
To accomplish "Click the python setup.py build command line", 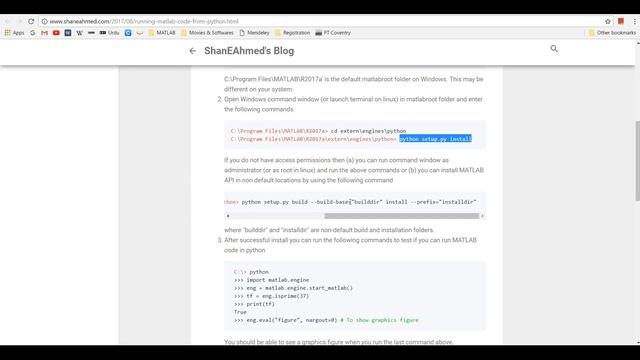I will (x=359, y=202).
